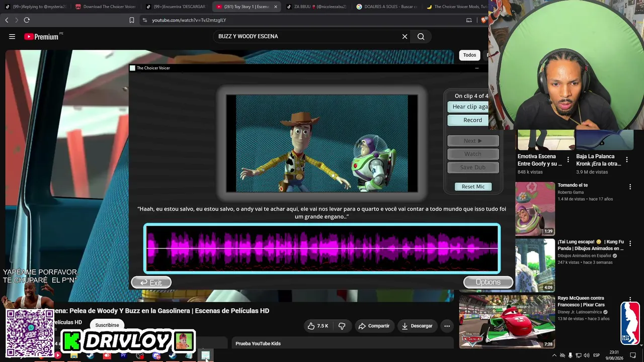Viewport: 644px width, 362px height.
Task: Click the browser address bar URL
Action: click(x=189, y=20)
